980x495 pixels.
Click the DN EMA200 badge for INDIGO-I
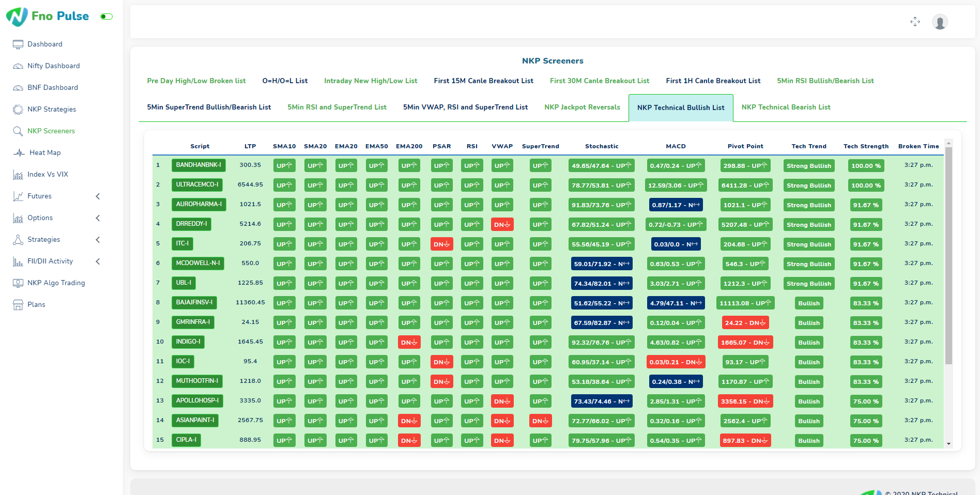[x=409, y=342]
